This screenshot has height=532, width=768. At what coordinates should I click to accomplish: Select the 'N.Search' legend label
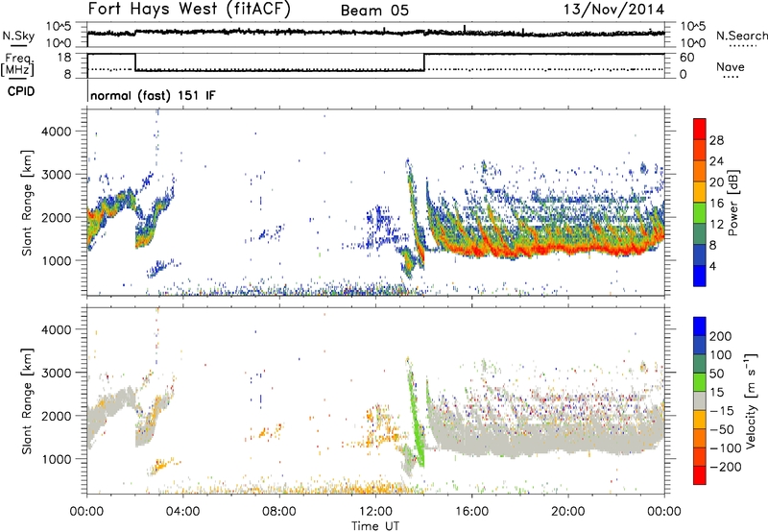(x=741, y=36)
